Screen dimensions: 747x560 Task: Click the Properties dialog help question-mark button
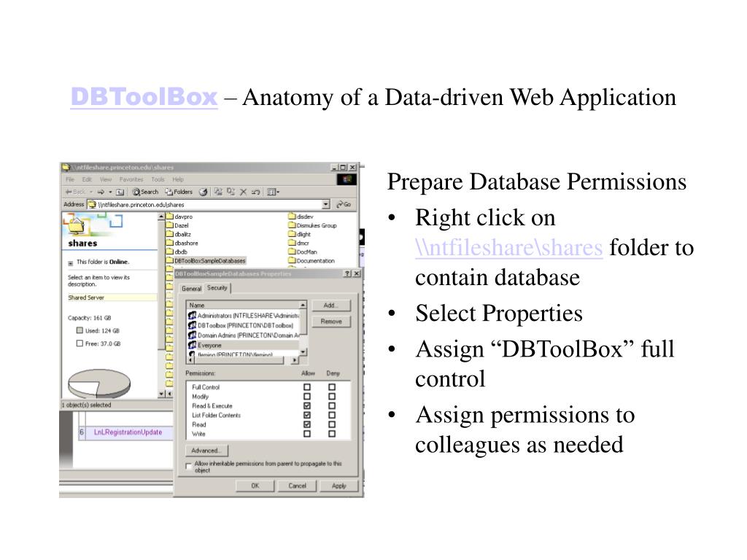pos(347,274)
